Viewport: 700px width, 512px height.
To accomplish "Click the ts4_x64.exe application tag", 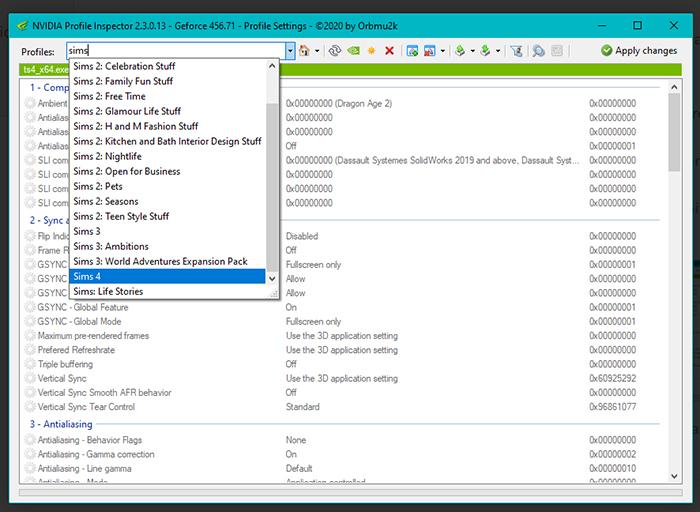I will click(45, 70).
